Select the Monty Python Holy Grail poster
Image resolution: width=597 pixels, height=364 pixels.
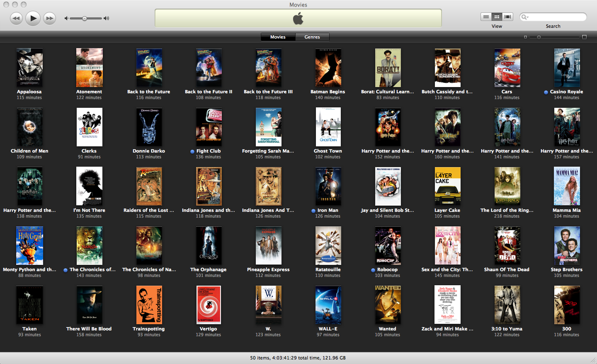point(29,245)
